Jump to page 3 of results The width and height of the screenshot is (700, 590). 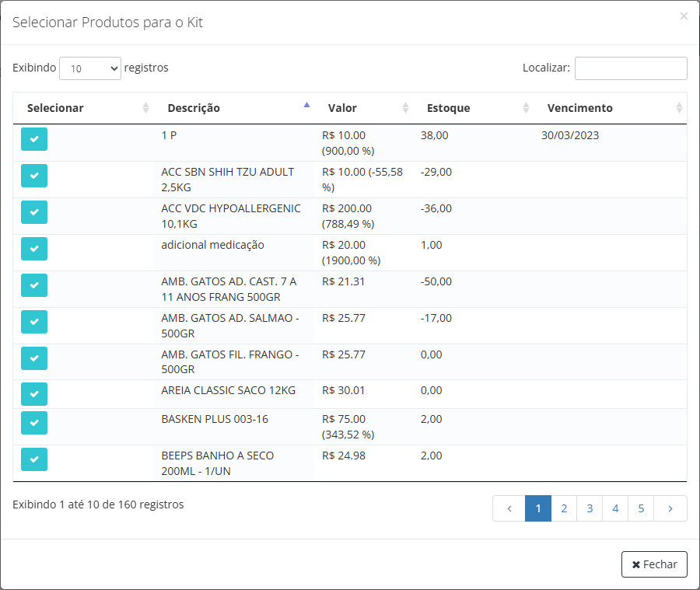[x=590, y=508]
